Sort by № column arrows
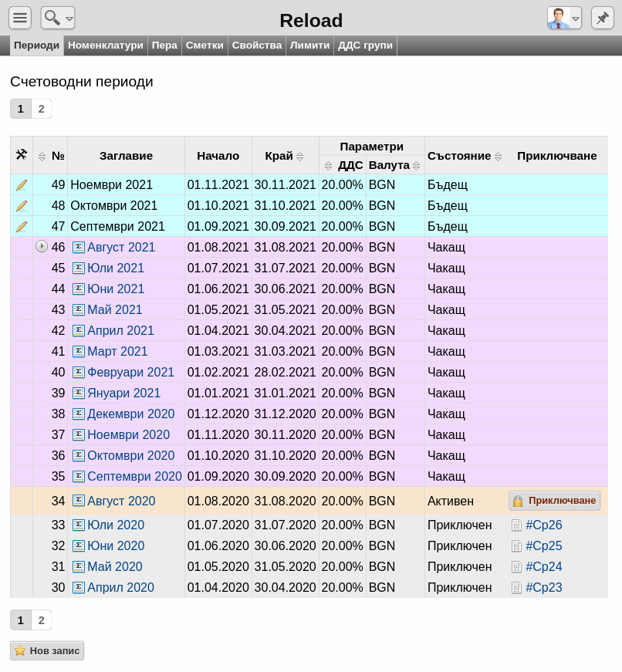The width and height of the screenshot is (622, 672). coord(42,157)
